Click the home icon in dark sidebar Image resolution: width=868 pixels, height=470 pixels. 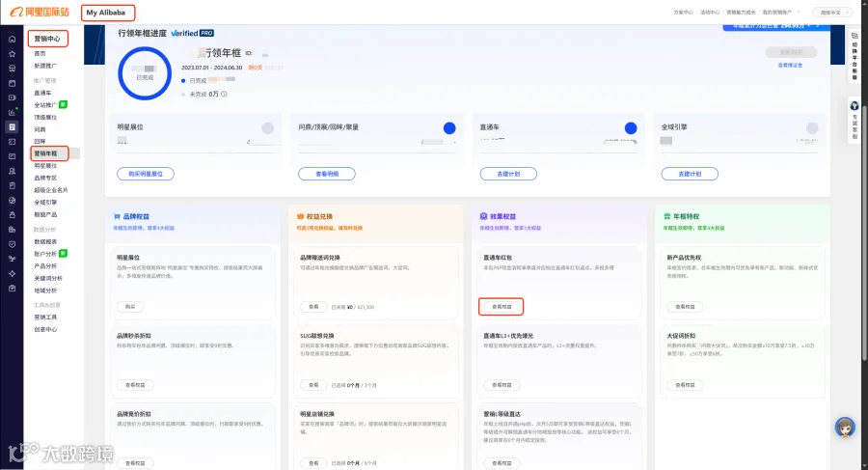[x=12, y=40]
